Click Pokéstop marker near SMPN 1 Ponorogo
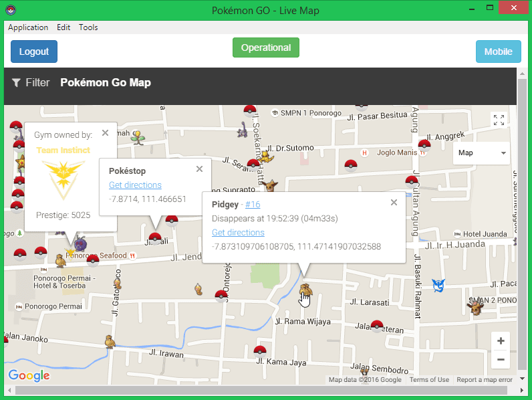This screenshot has height=400, width=532. point(250,111)
